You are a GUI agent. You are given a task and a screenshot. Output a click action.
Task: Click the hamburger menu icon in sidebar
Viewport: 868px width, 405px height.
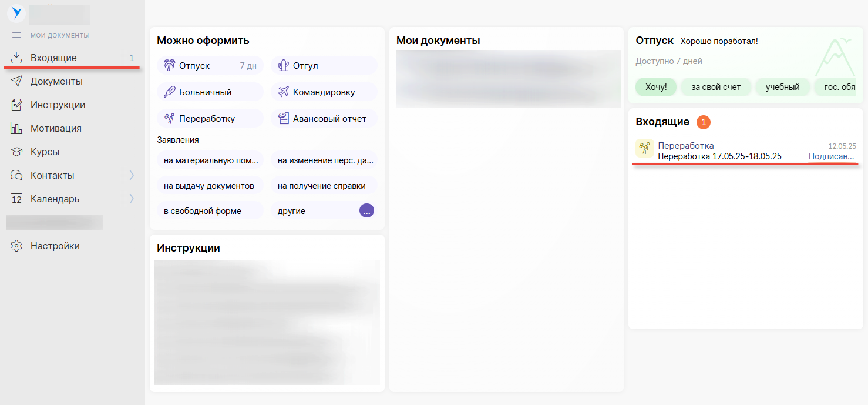(16, 35)
